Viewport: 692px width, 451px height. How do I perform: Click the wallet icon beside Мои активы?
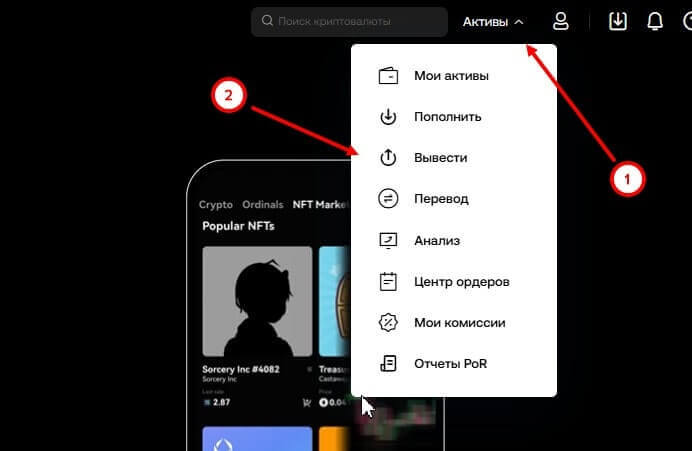(x=388, y=76)
